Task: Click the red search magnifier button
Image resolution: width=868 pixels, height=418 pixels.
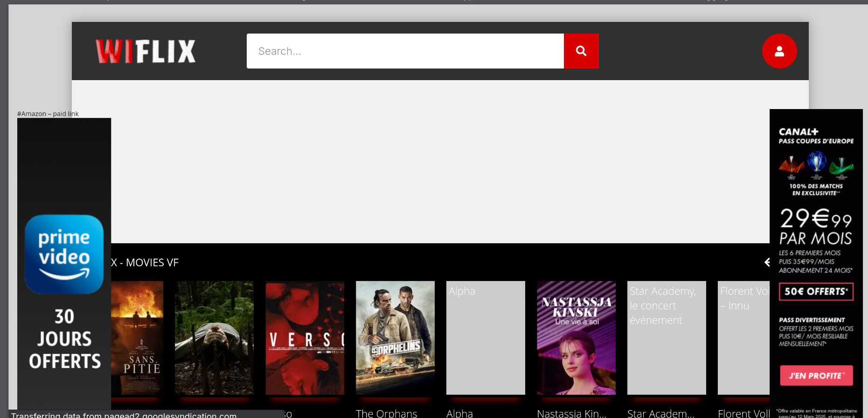Action: 581,51
